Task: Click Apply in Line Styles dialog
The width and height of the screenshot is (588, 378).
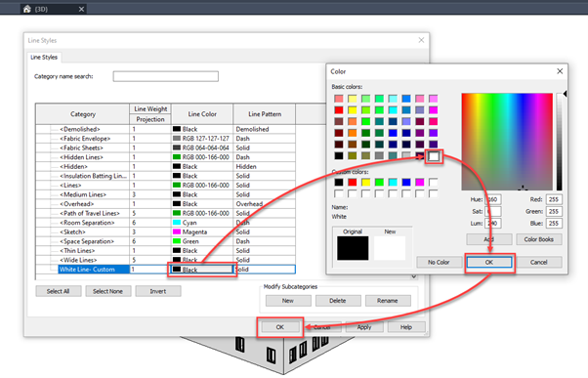Action: pyautogui.click(x=364, y=327)
